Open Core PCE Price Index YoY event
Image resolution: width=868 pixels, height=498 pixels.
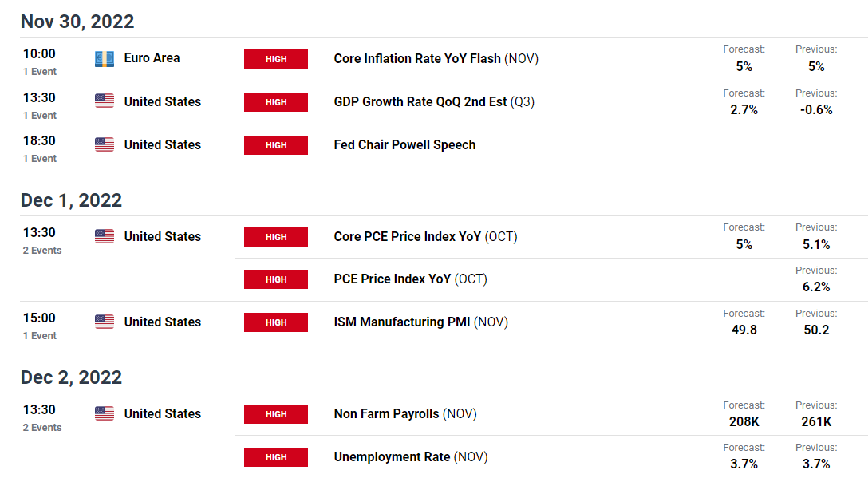[425, 236]
